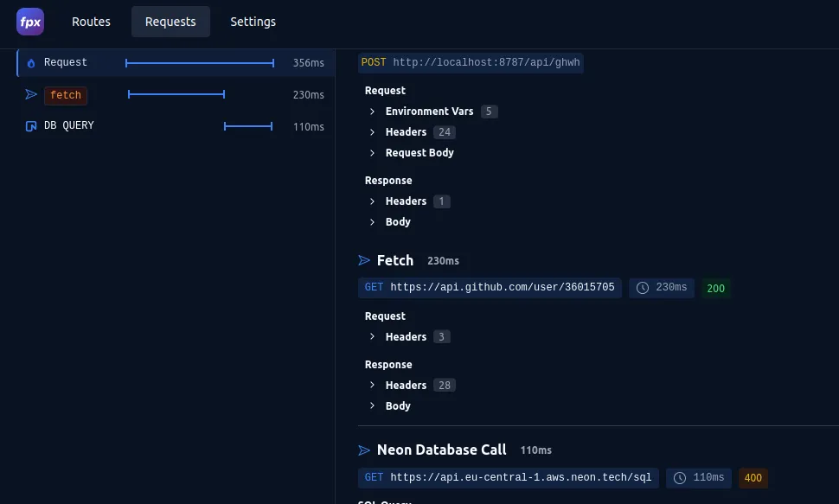Click the clock icon in the 110ms badge
This screenshot has height=504, width=839.
[680, 478]
